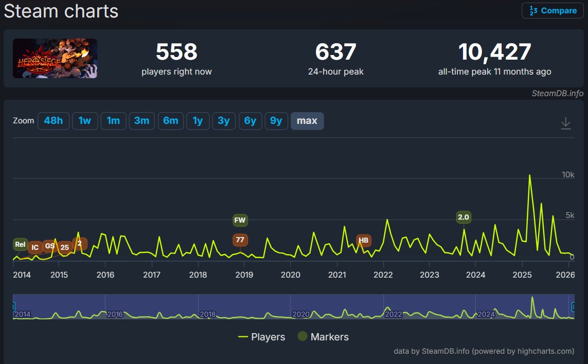Click the highcharts data credit text
The width and height of the screenshot is (588, 364).
[x=484, y=351]
